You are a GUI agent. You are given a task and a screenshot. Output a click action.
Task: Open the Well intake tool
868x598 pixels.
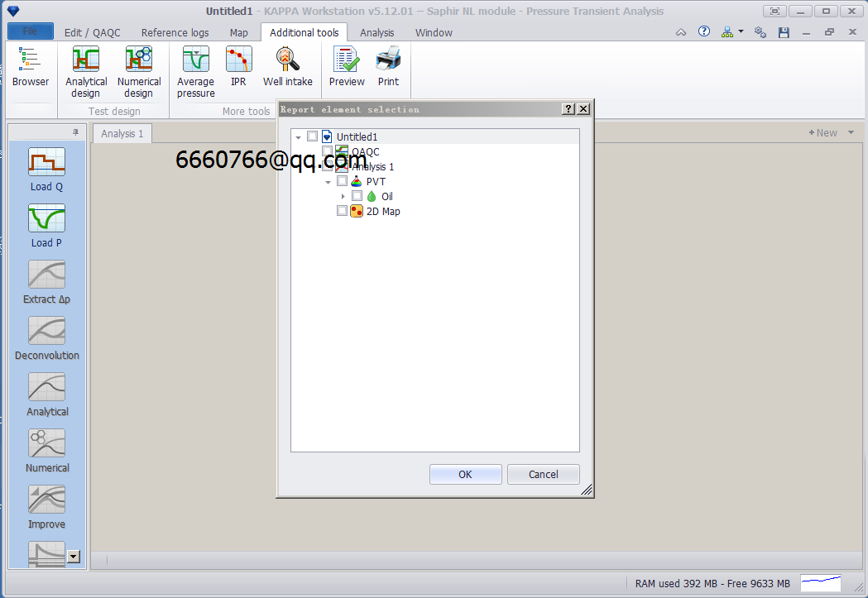click(x=287, y=66)
